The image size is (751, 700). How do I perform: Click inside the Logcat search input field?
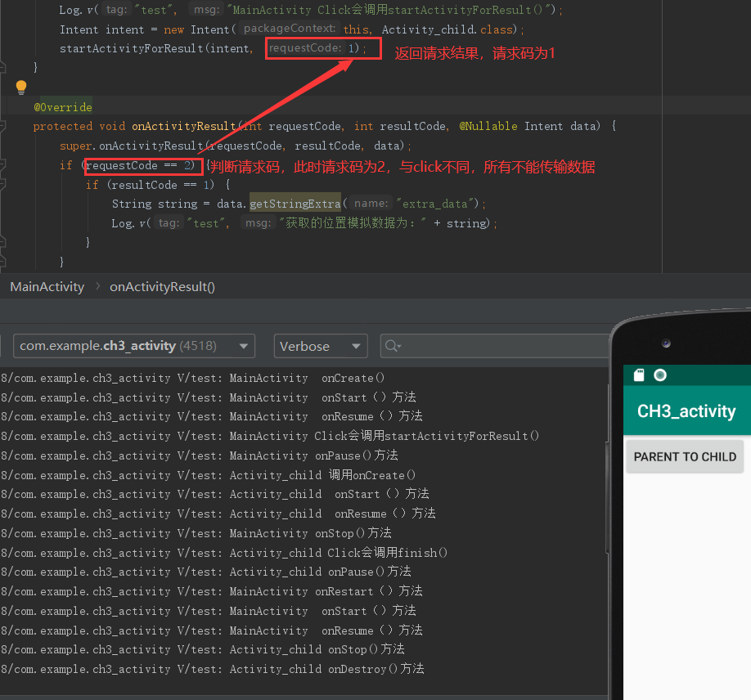[x=491, y=346]
